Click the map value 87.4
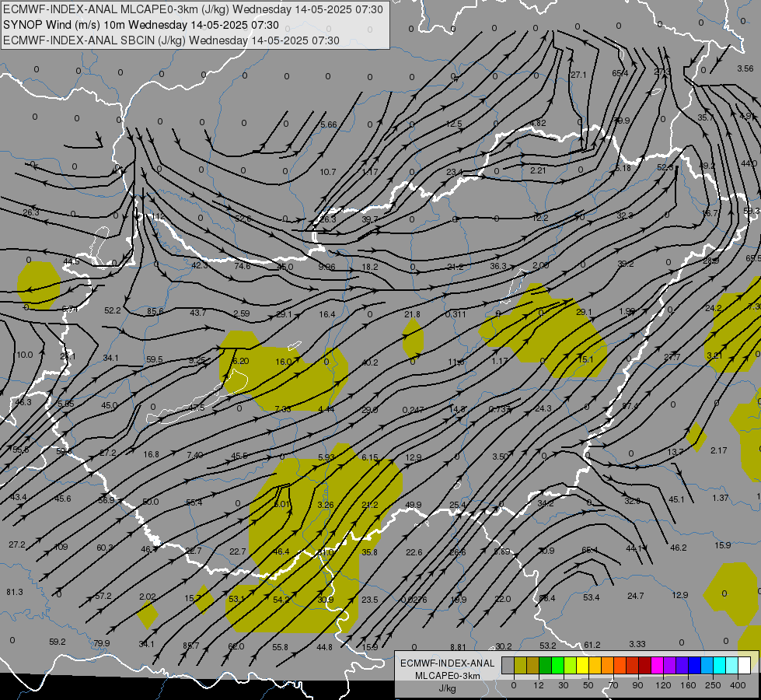Image resolution: width=761 pixels, height=700 pixels. click(x=630, y=406)
